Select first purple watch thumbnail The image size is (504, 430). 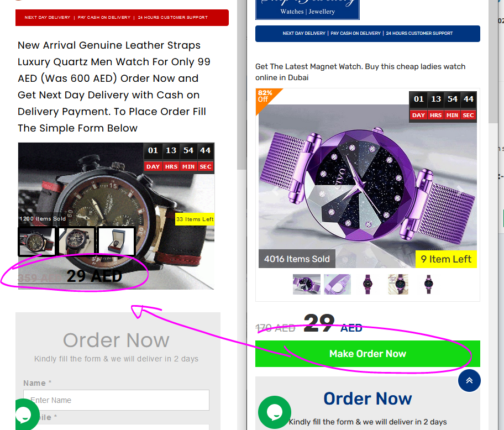[x=306, y=284]
